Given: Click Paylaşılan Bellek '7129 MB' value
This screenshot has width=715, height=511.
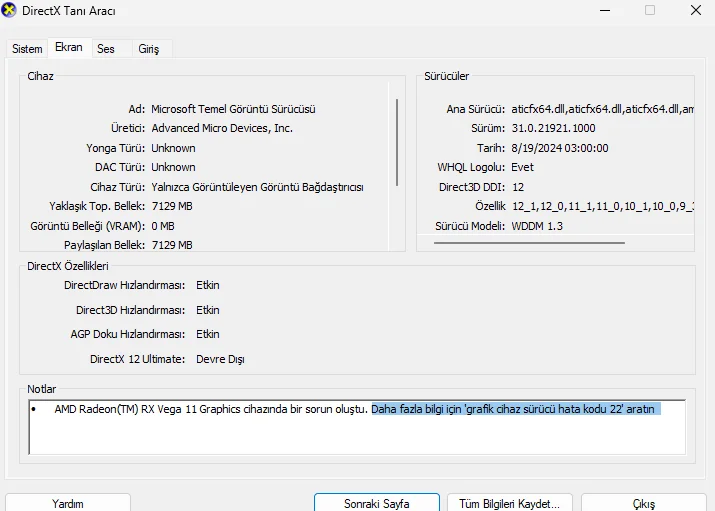Looking at the screenshot, I should click(172, 245).
